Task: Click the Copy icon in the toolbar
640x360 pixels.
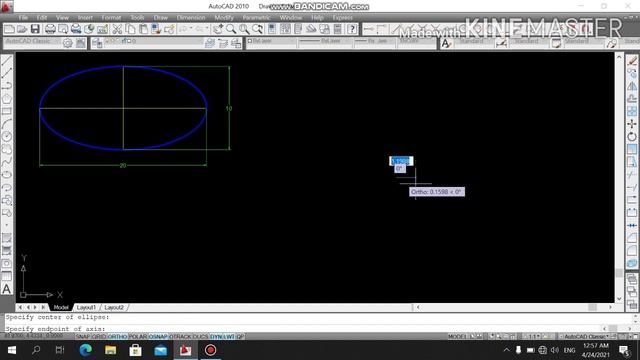Action: point(130,29)
